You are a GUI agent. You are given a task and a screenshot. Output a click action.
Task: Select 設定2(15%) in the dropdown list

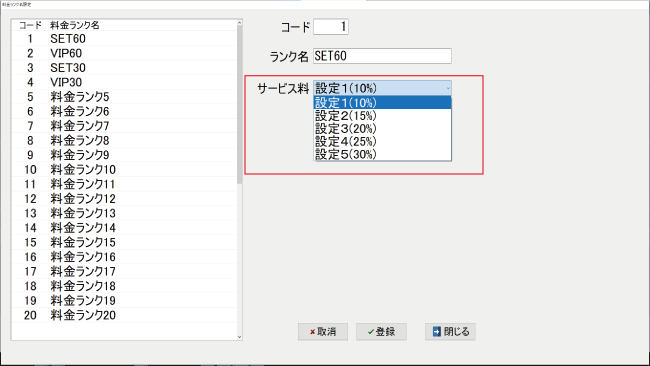click(x=382, y=116)
